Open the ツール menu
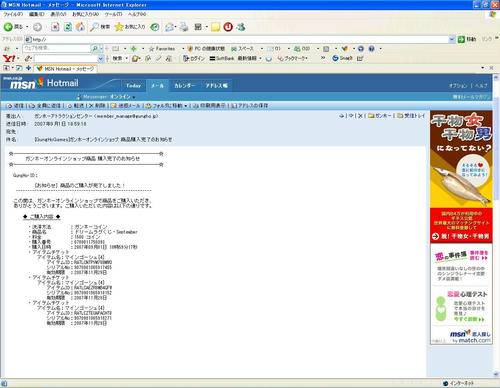Image resolution: width=500 pixels, height=388 pixels. [x=113, y=14]
